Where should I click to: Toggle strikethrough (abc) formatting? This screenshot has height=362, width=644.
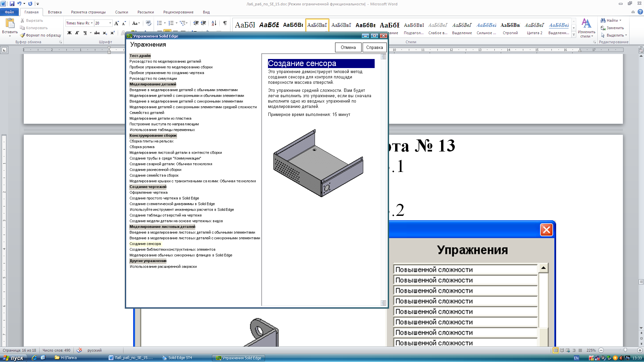97,33
